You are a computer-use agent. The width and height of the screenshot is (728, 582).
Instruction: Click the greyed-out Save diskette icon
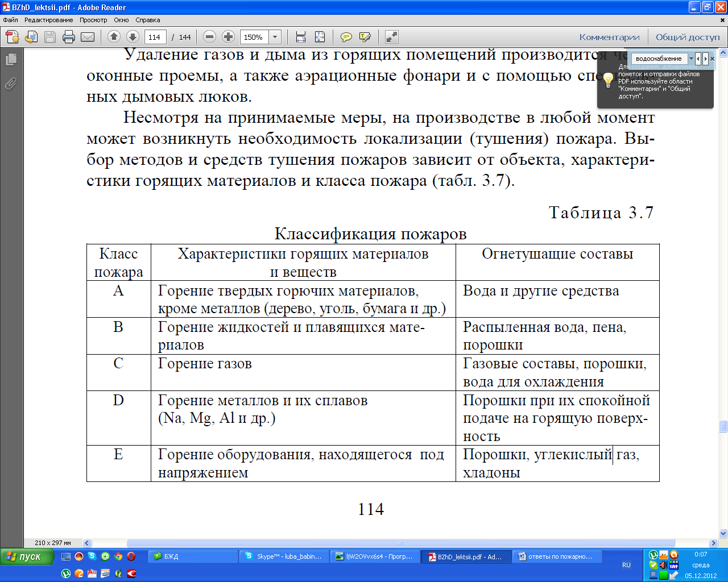(x=50, y=37)
